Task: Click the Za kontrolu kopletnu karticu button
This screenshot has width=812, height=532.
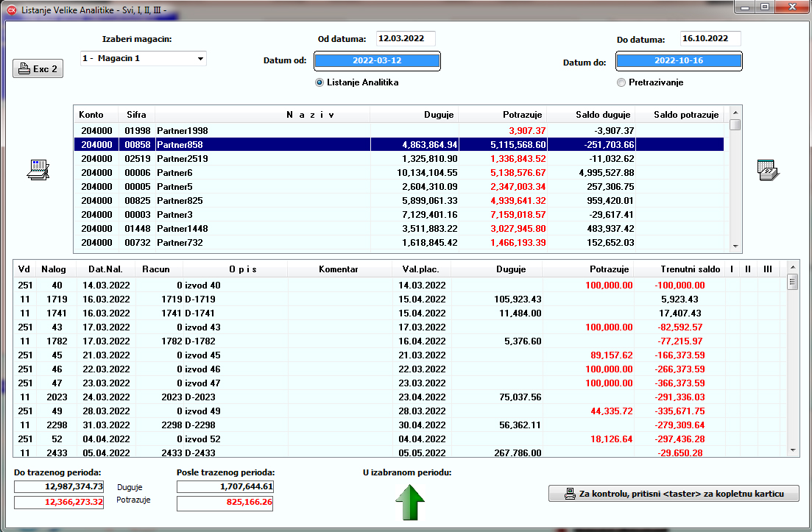Action: pos(674,494)
